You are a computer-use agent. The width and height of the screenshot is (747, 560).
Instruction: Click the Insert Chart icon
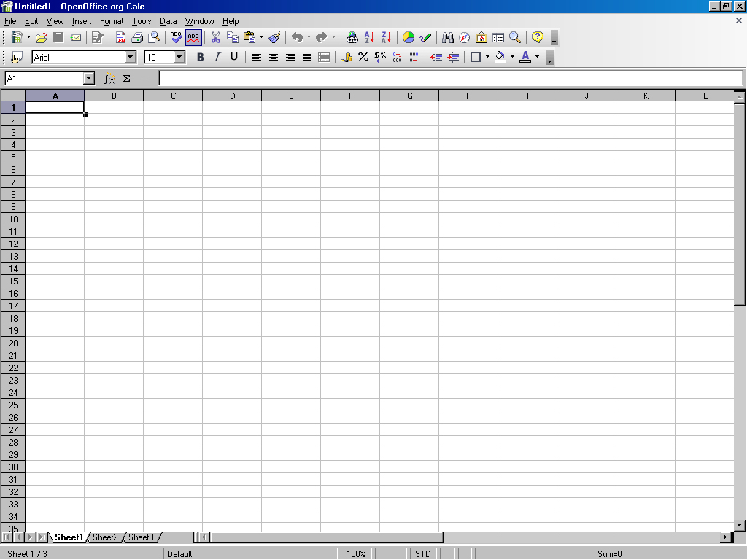coord(409,38)
